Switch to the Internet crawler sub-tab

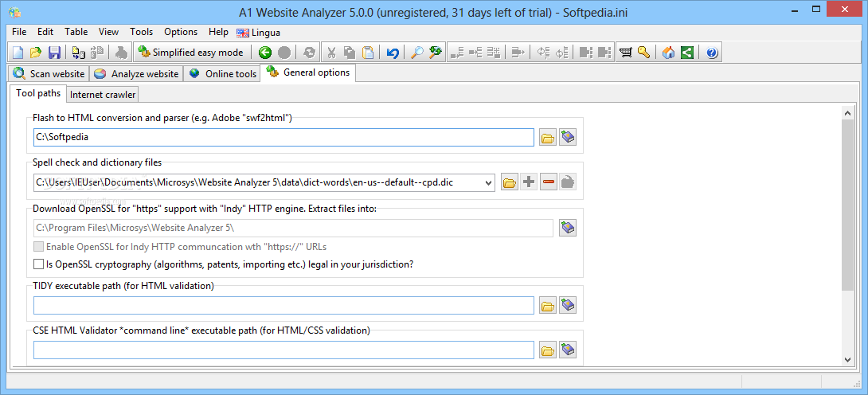103,95
